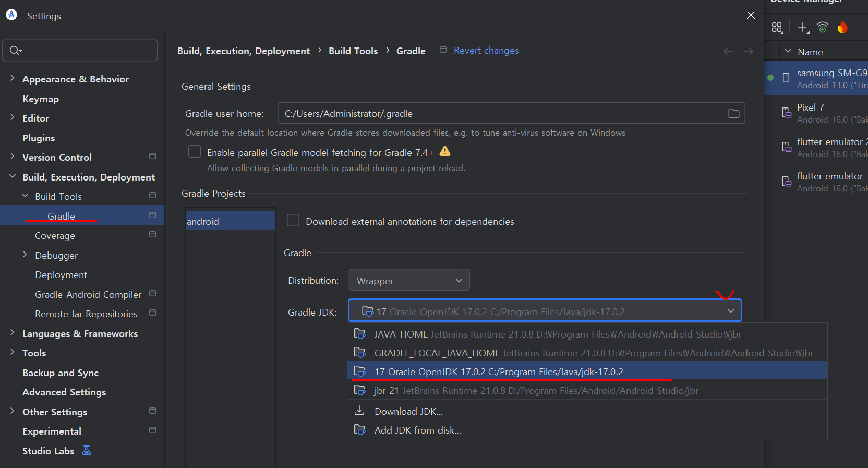Expand Version Control section
This screenshot has width=868, height=468.
(13, 156)
